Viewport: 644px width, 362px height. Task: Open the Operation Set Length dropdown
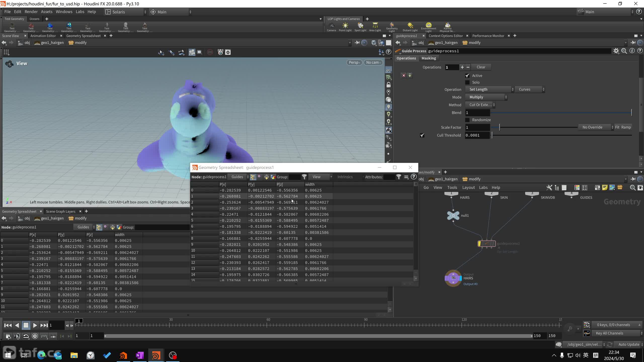coord(489,89)
